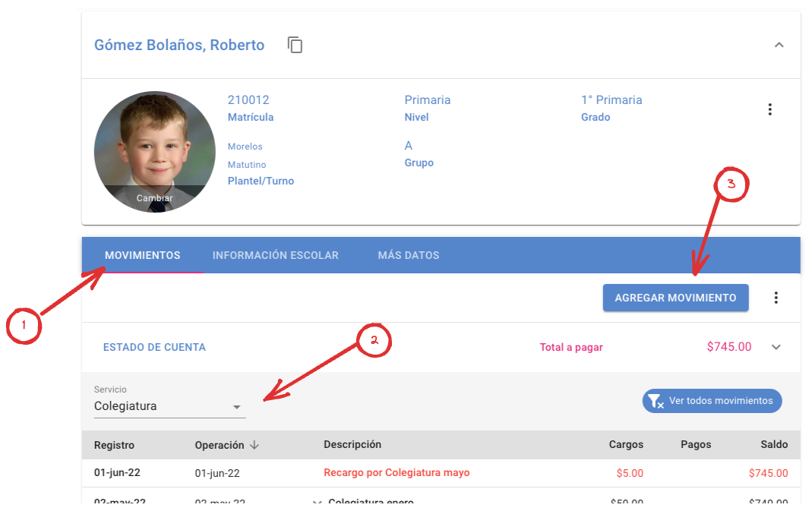Open student card three-dot options menu
The image size is (812, 511).
(x=769, y=109)
